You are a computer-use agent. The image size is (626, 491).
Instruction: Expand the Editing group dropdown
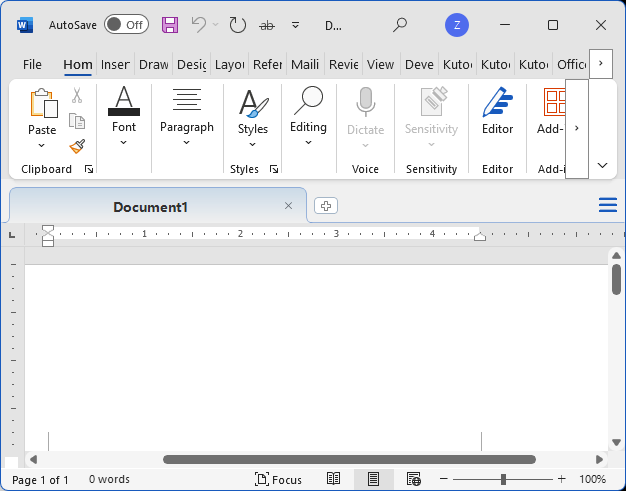(308, 142)
